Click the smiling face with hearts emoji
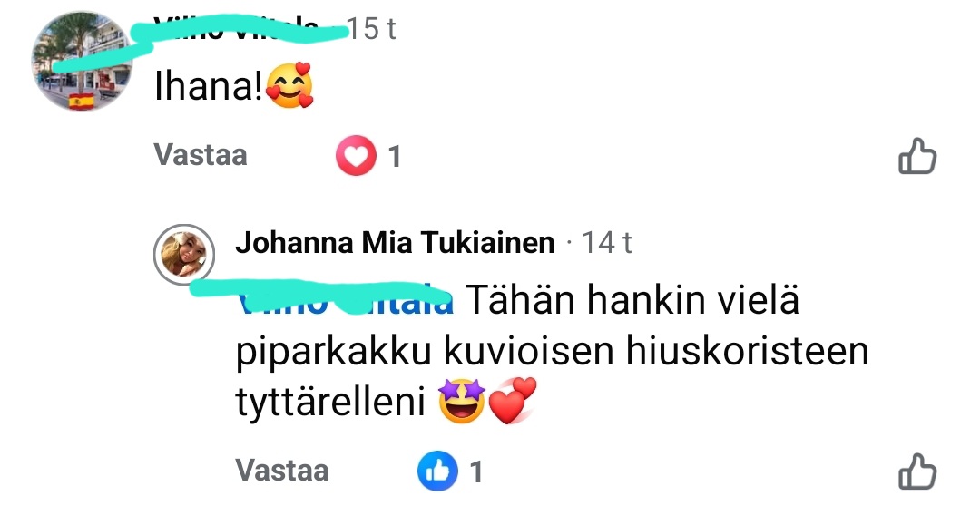 pos(289,85)
